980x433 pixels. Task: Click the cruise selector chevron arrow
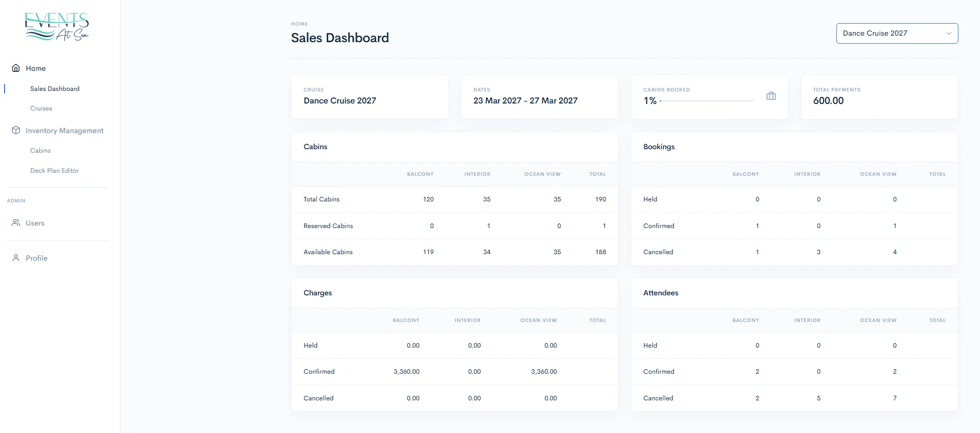[948, 34]
